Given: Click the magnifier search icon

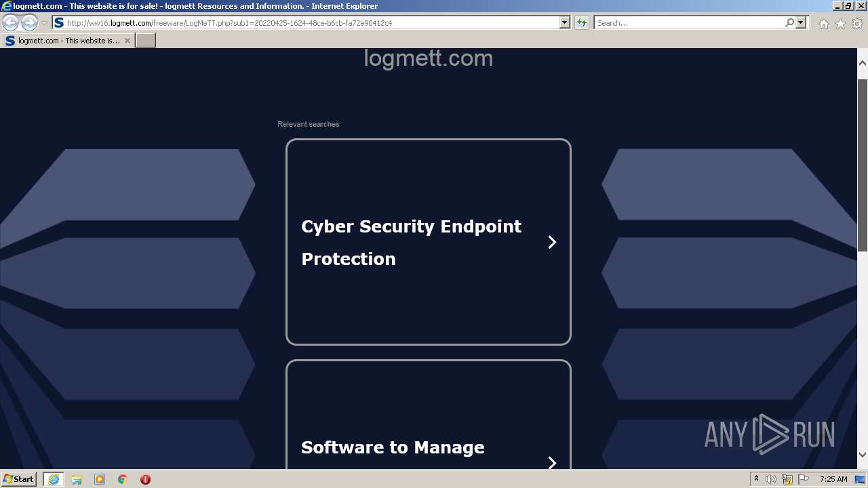Looking at the screenshot, I should tap(789, 22).
